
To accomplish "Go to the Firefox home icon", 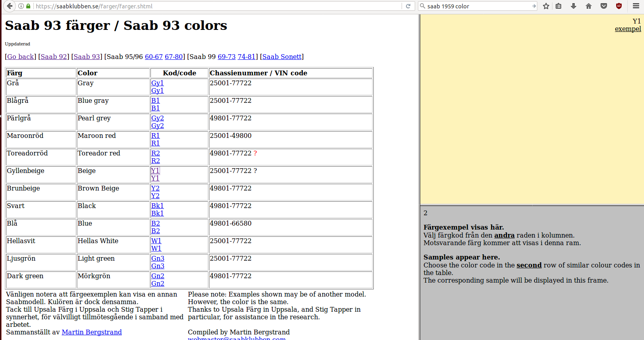I will click(x=589, y=6).
